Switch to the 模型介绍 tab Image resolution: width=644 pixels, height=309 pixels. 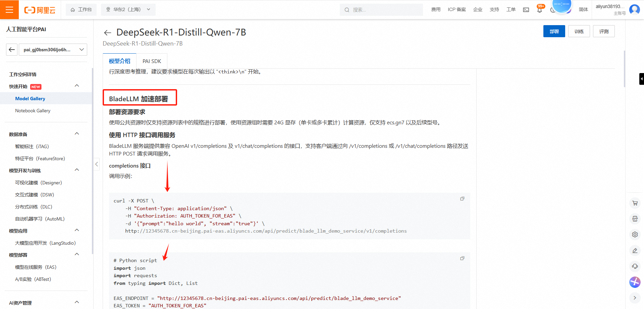click(119, 61)
